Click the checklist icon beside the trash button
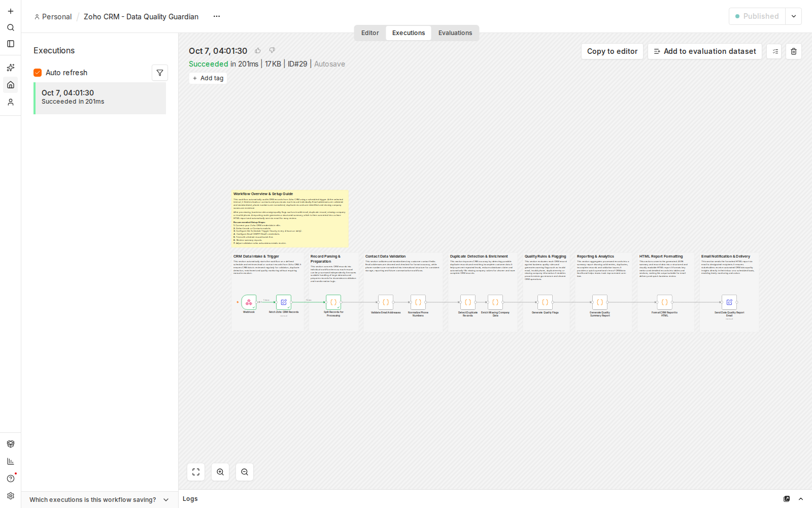The height and width of the screenshot is (508, 812). click(774, 51)
